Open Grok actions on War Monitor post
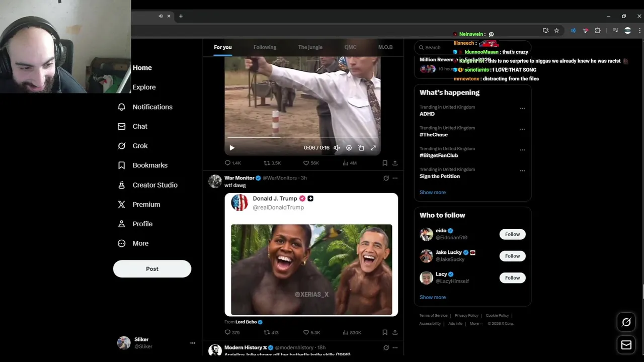This screenshot has width=644, height=362. coord(386,178)
